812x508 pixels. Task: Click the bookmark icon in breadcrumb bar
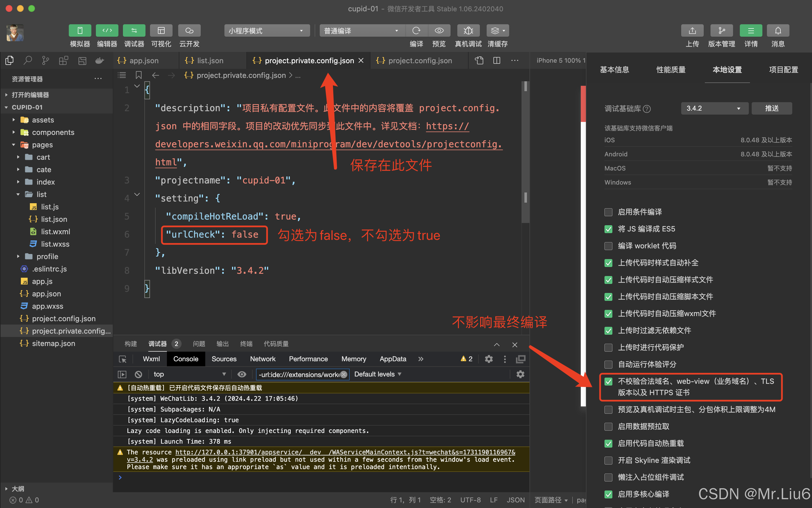[x=139, y=75]
